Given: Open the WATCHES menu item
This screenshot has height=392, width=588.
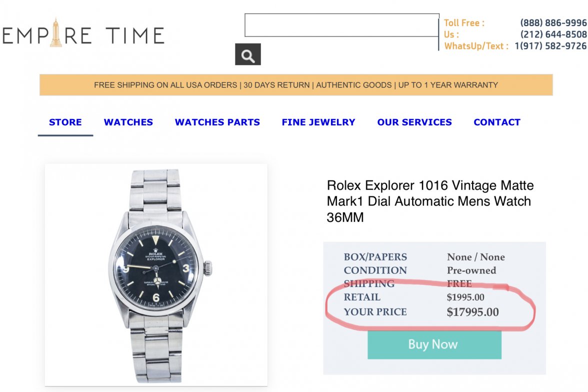Looking at the screenshot, I should point(128,122).
